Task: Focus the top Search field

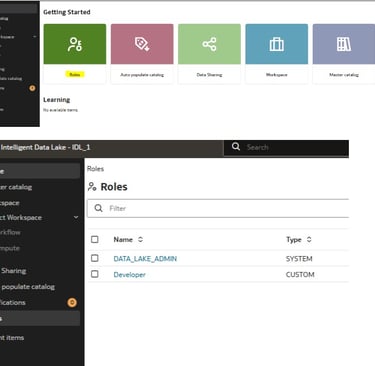Action: 286,147
